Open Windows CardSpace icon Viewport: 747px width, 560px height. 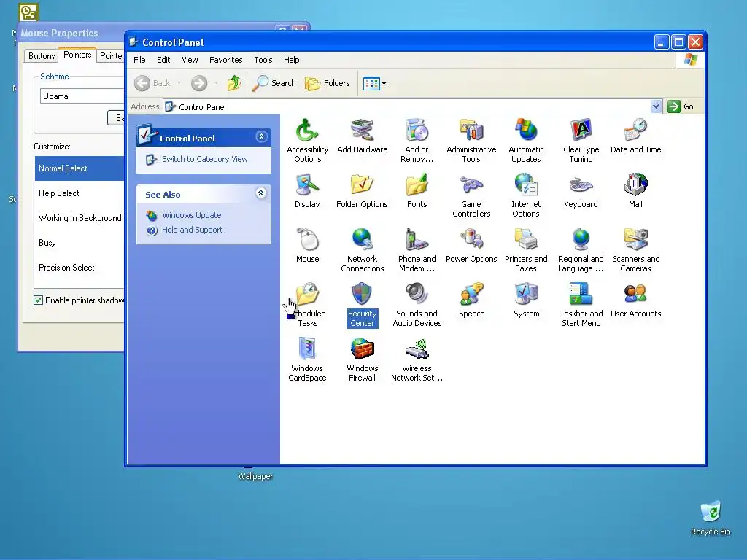click(x=307, y=360)
